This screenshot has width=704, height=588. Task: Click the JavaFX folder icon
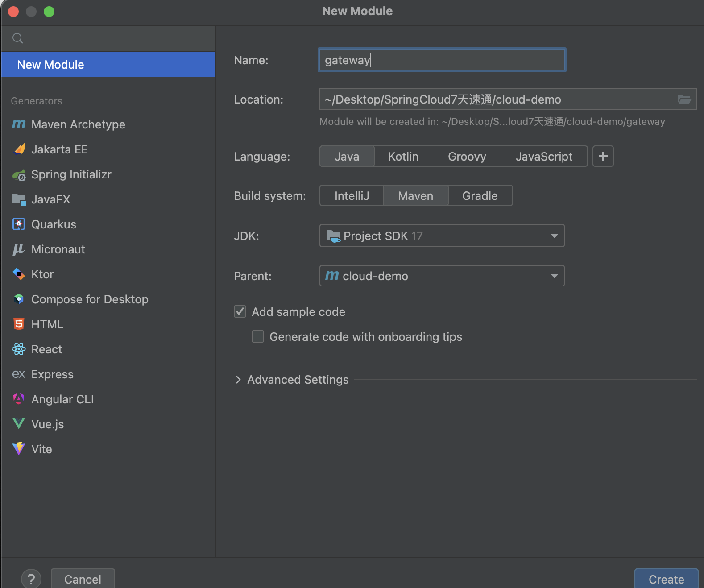pos(19,199)
